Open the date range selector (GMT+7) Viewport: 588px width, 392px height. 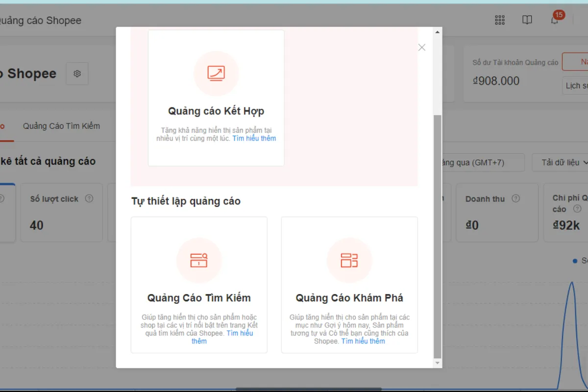coord(482,162)
